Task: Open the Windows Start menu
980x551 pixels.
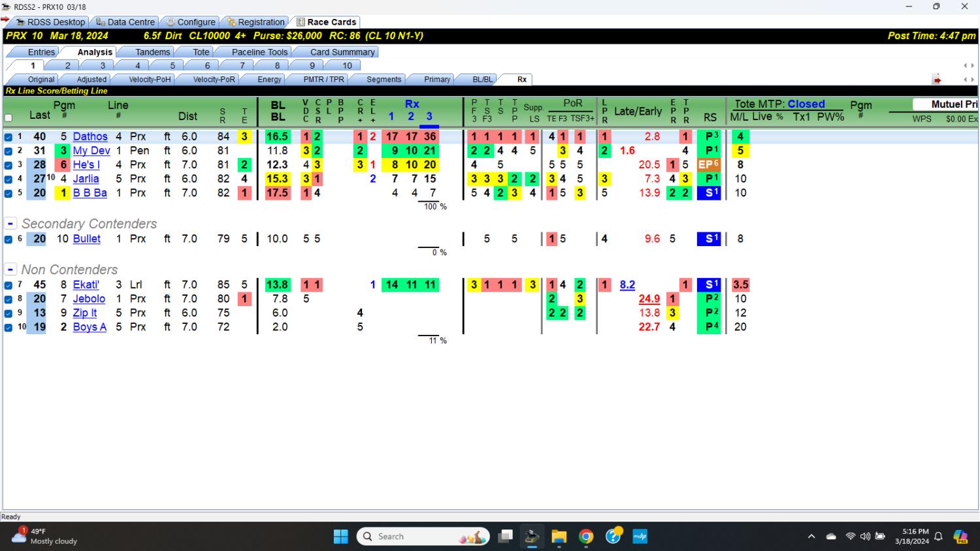Action: [x=340, y=537]
